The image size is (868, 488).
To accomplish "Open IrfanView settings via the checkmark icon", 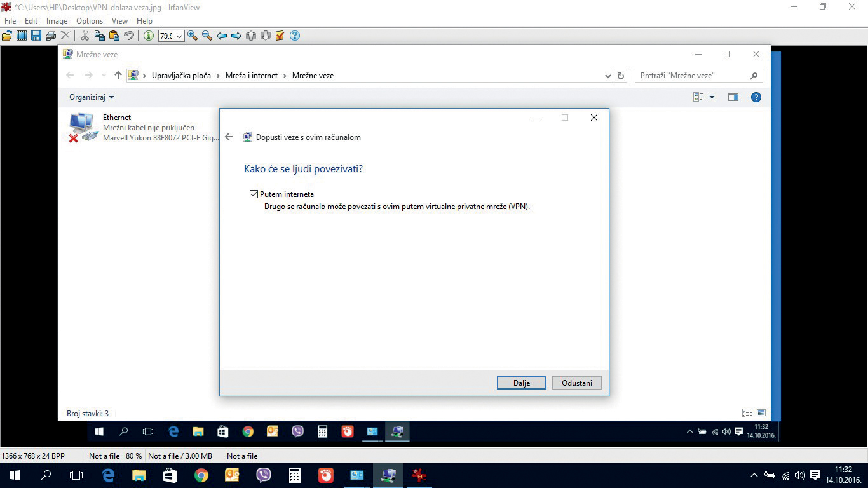I will tap(280, 36).
